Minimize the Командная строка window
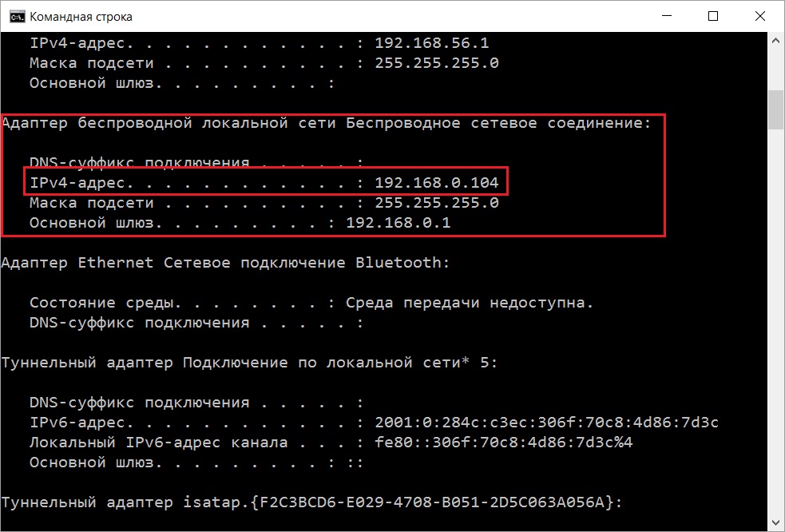Image resolution: width=785 pixels, height=532 pixels. coord(666,16)
